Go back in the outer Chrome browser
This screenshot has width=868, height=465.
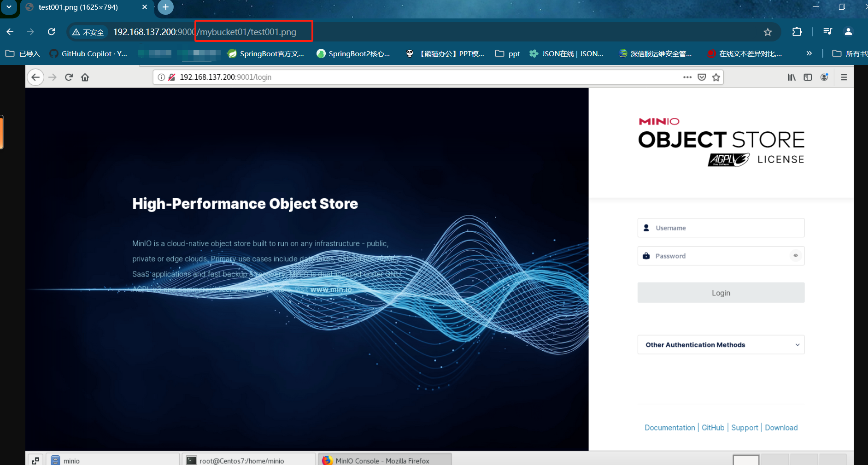[10, 32]
